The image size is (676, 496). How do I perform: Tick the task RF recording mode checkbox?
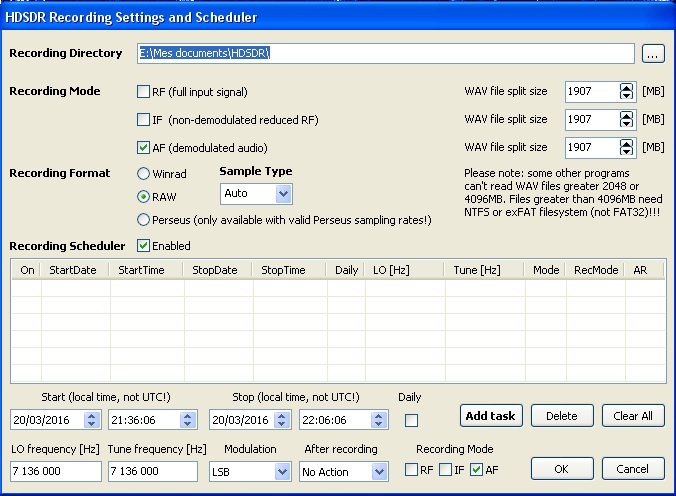(411, 469)
